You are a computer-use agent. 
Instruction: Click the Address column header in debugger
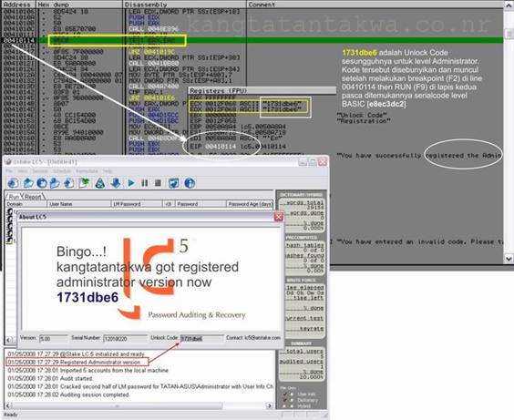click(17, 5)
